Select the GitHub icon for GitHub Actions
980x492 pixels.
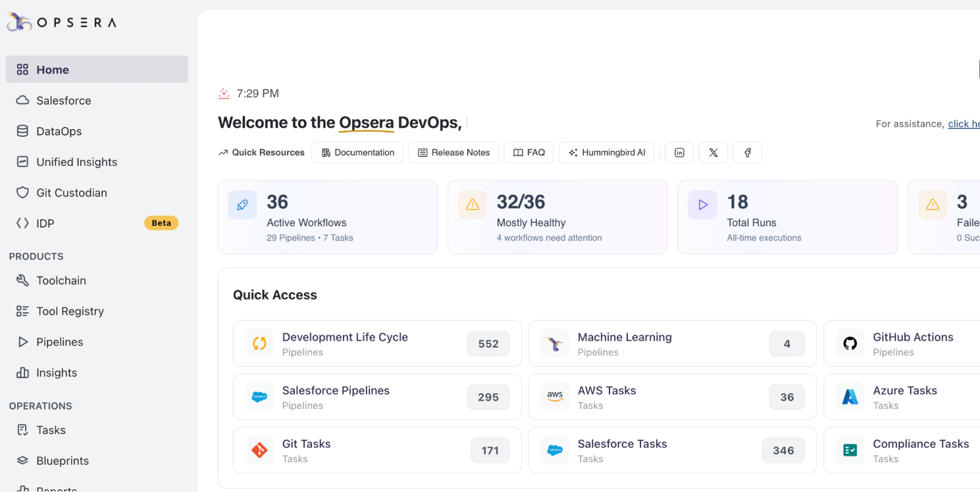click(850, 344)
